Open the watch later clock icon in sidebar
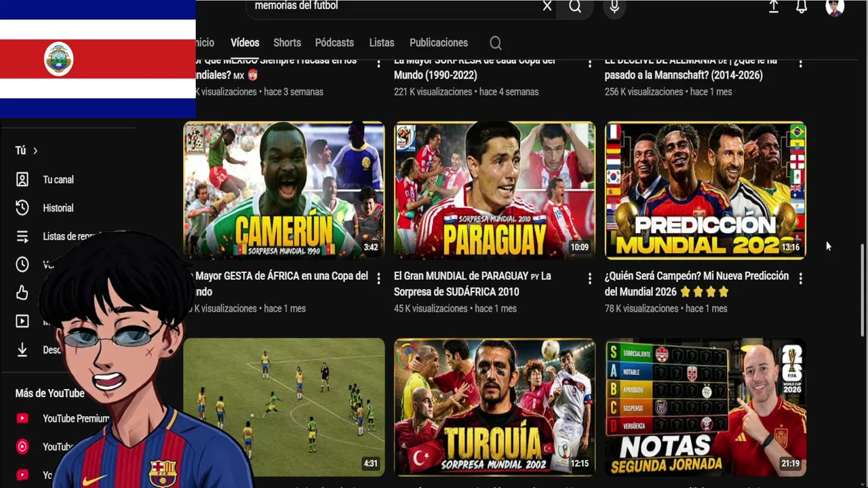 [x=22, y=264]
